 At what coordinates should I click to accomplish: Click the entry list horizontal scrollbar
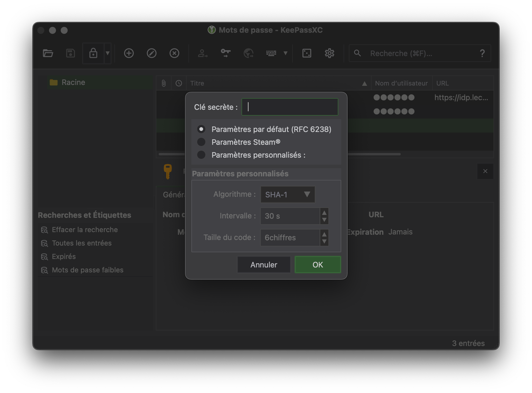click(374, 154)
